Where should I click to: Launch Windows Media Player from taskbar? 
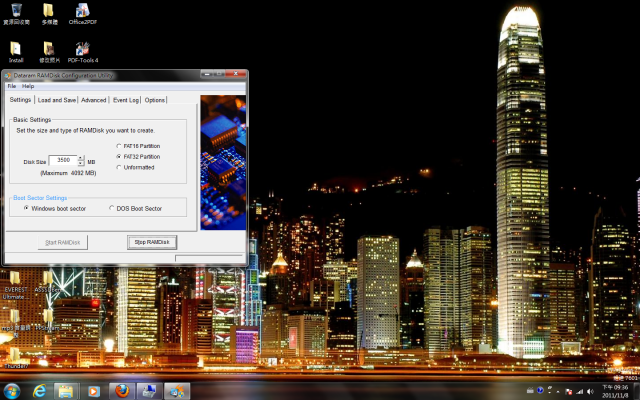93,391
